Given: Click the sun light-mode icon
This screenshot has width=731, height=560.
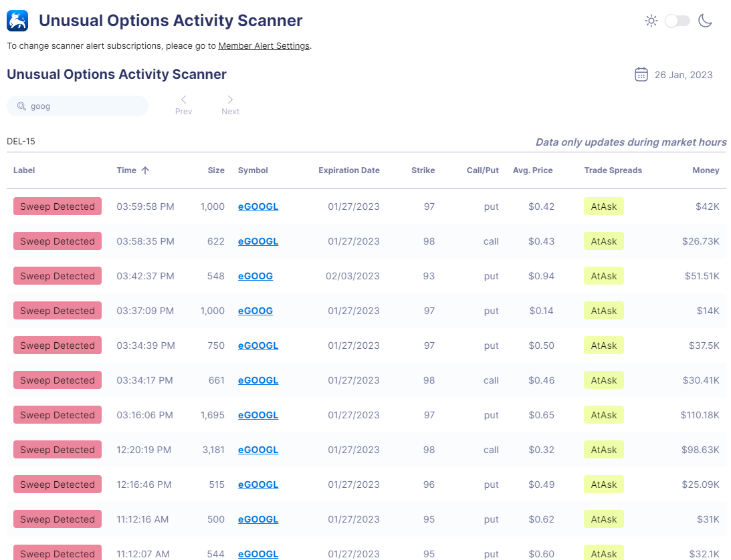Looking at the screenshot, I should tap(651, 21).
